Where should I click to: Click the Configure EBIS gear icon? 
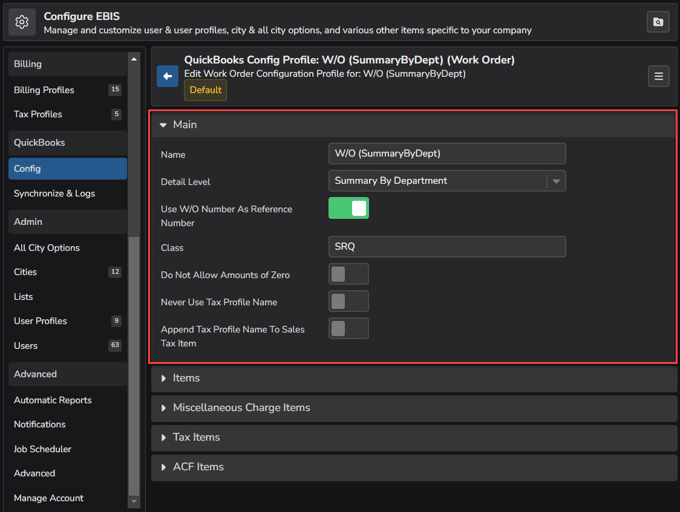(x=22, y=22)
